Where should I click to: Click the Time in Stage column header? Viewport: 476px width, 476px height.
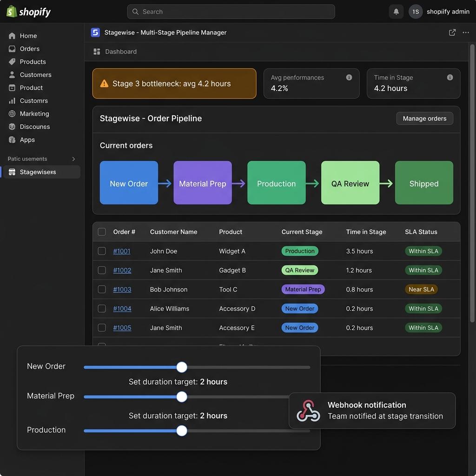pyautogui.click(x=366, y=231)
